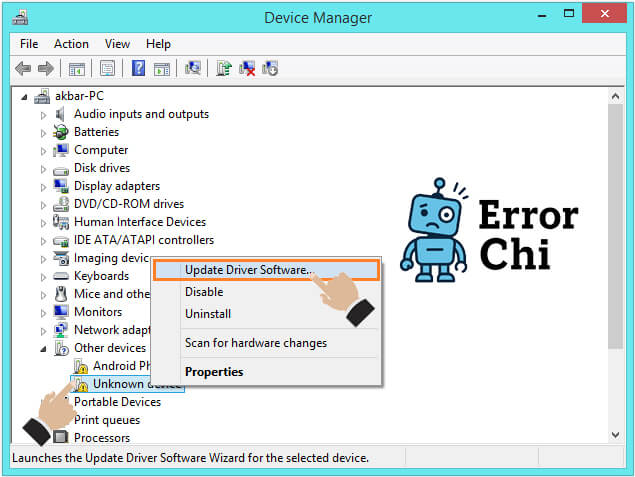The width and height of the screenshot is (635, 477).
Task: Select the DVD/CD-ROM drives item
Action: (x=128, y=204)
